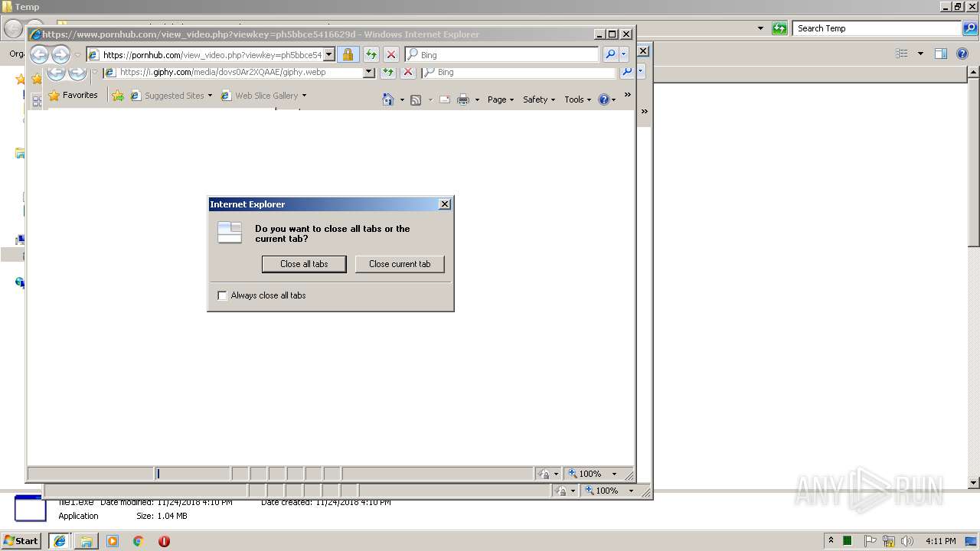Open the Favorites center

click(73, 96)
